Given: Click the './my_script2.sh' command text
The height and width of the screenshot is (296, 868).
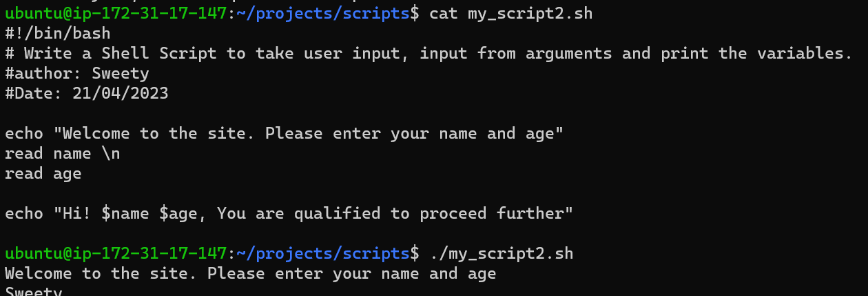Looking at the screenshot, I should pyautogui.click(x=501, y=254).
